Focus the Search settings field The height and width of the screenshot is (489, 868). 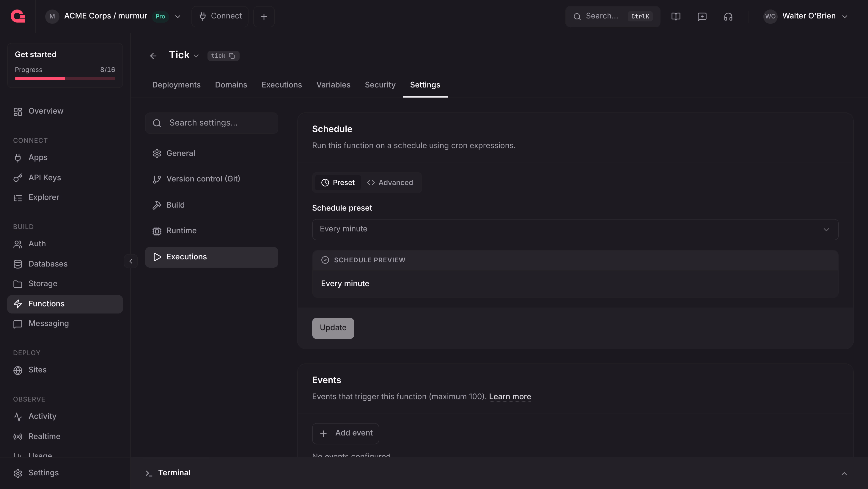click(212, 123)
